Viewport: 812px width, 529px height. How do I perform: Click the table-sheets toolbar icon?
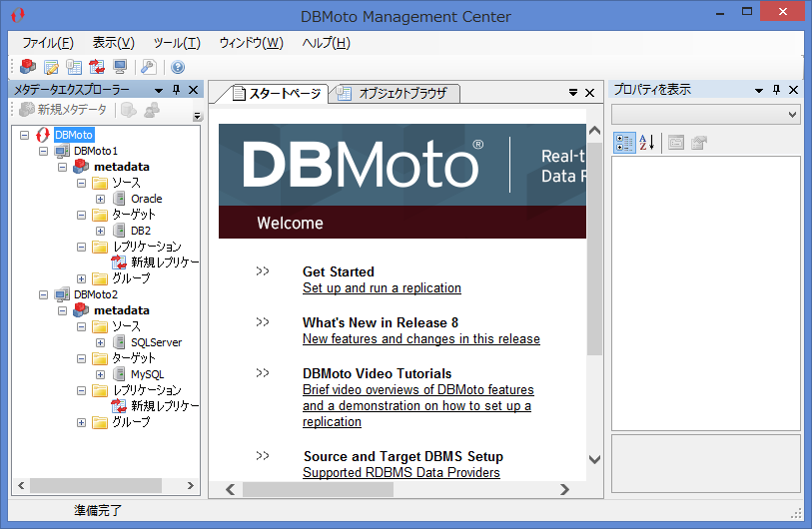(x=74, y=67)
